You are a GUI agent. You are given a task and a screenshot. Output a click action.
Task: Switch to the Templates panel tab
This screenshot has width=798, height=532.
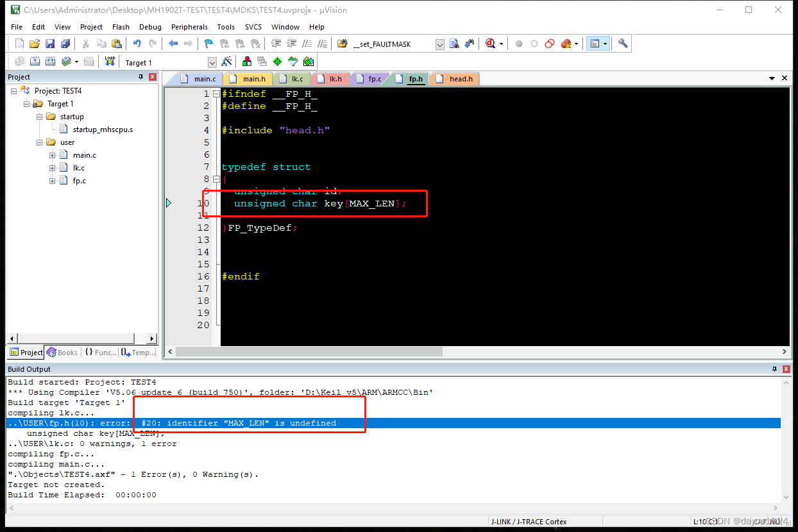point(139,353)
